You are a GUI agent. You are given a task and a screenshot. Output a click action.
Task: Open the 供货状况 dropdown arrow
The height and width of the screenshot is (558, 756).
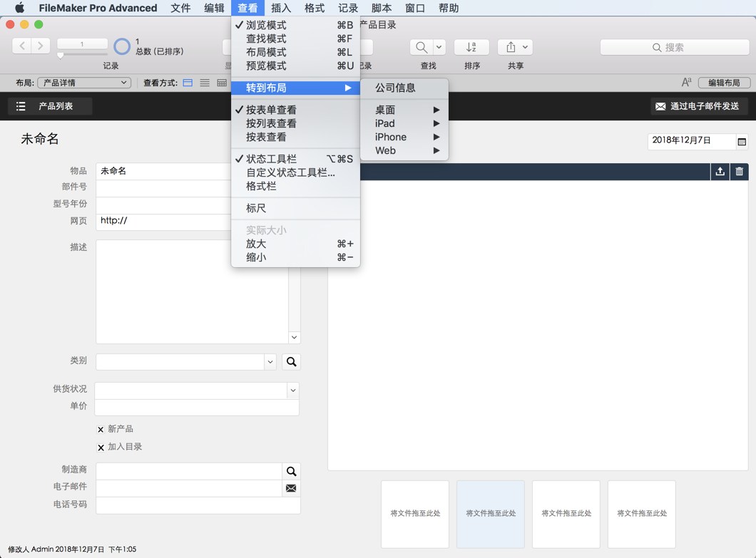point(292,391)
